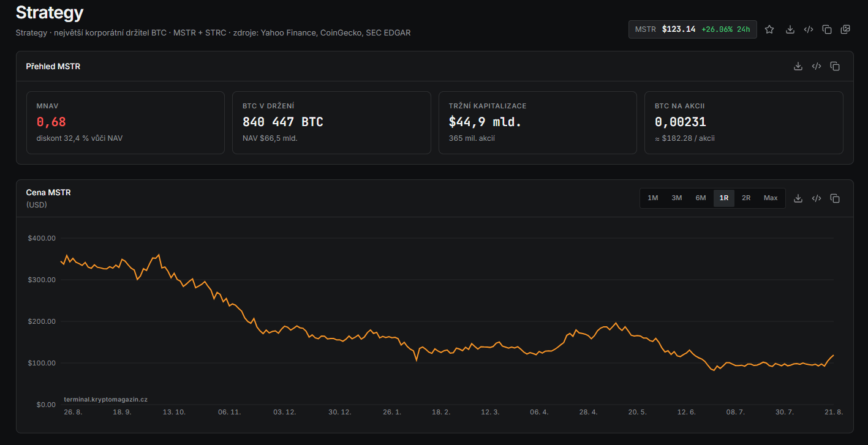Switch the chart range to 3M
The image size is (868, 445).
[x=677, y=198]
